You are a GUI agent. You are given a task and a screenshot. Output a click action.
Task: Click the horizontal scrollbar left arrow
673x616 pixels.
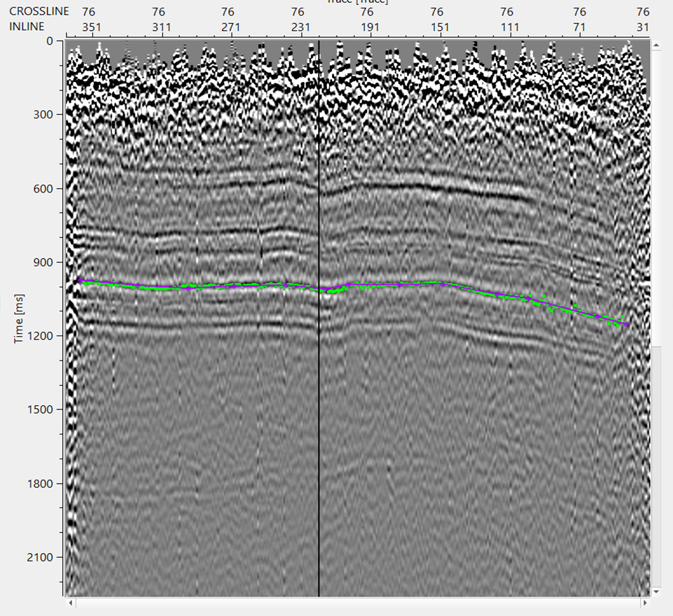(70, 603)
